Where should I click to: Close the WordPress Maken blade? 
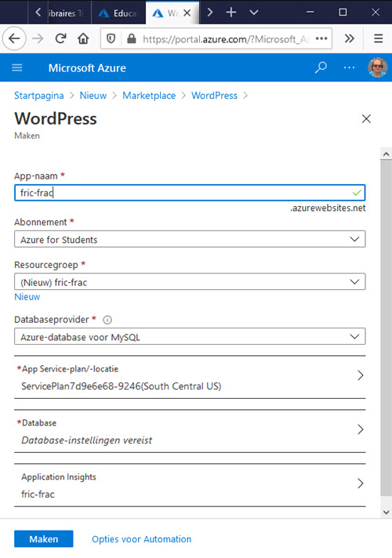coord(366,118)
